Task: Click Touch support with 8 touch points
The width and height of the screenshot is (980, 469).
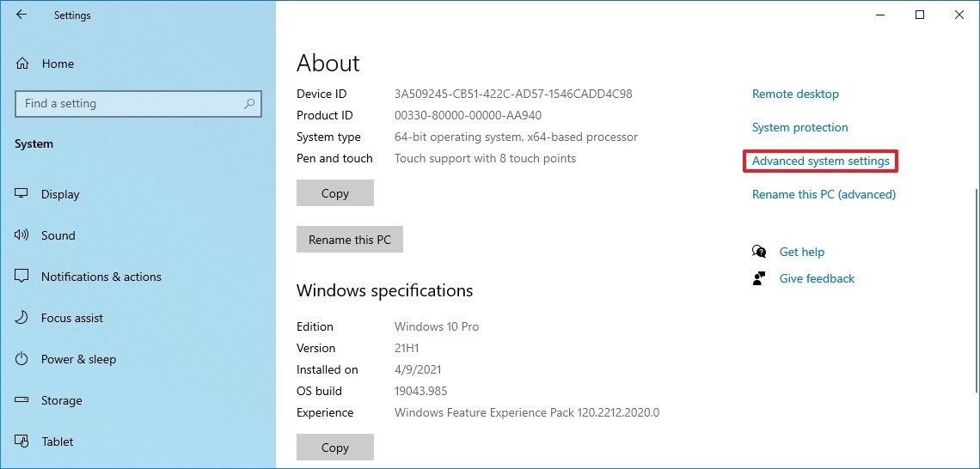Action: point(485,158)
